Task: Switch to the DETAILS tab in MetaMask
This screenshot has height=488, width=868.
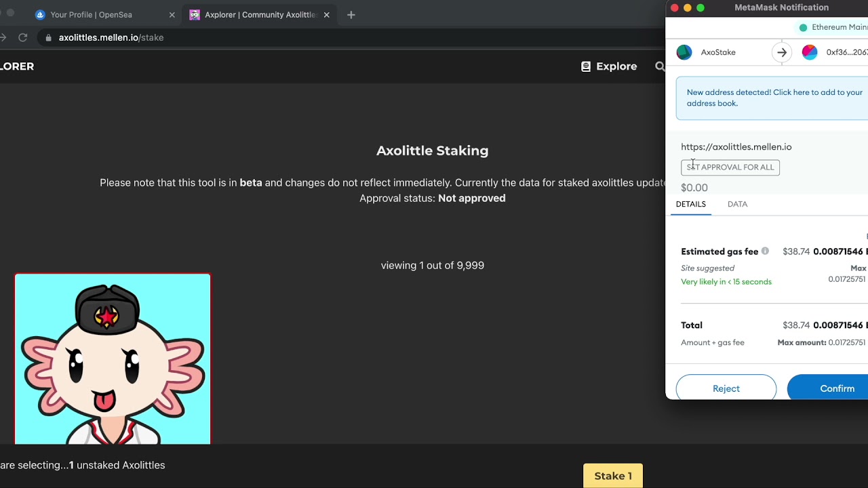Action: point(691,204)
